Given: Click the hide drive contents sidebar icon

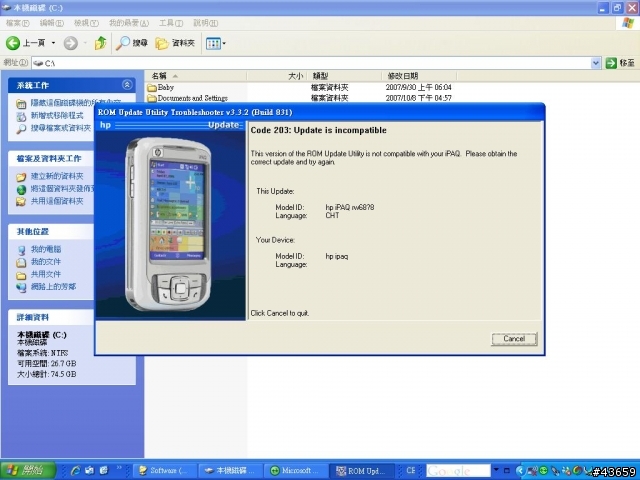Looking at the screenshot, I should click(x=21, y=104).
